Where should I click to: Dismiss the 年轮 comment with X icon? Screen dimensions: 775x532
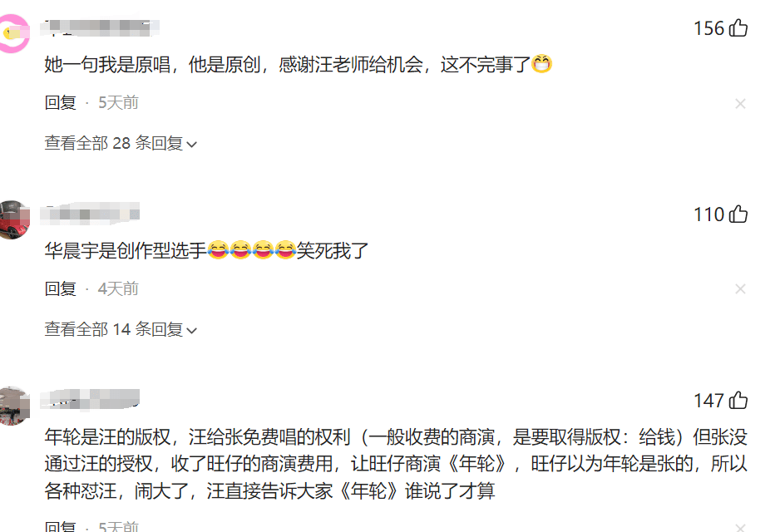click(740, 528)
